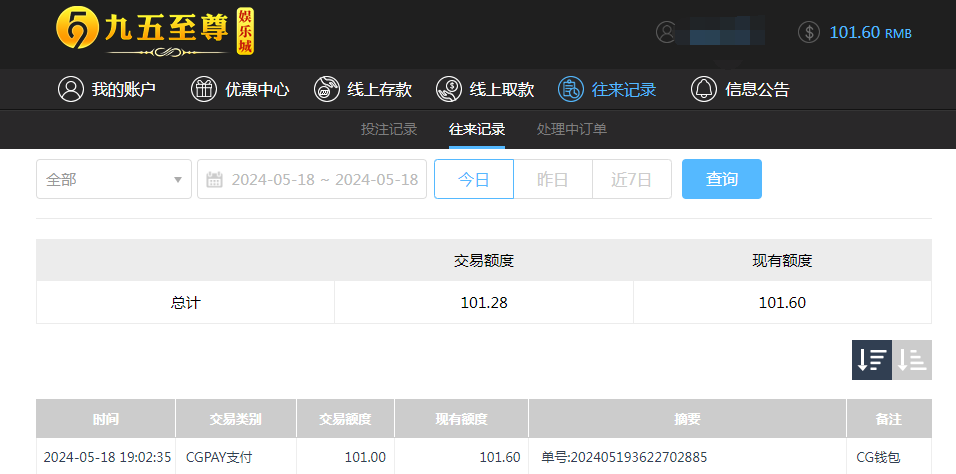Click the 九五至尊 logo
Image resolution: width=956 pixels, height=474 pixels.
(x=155, y=32)
